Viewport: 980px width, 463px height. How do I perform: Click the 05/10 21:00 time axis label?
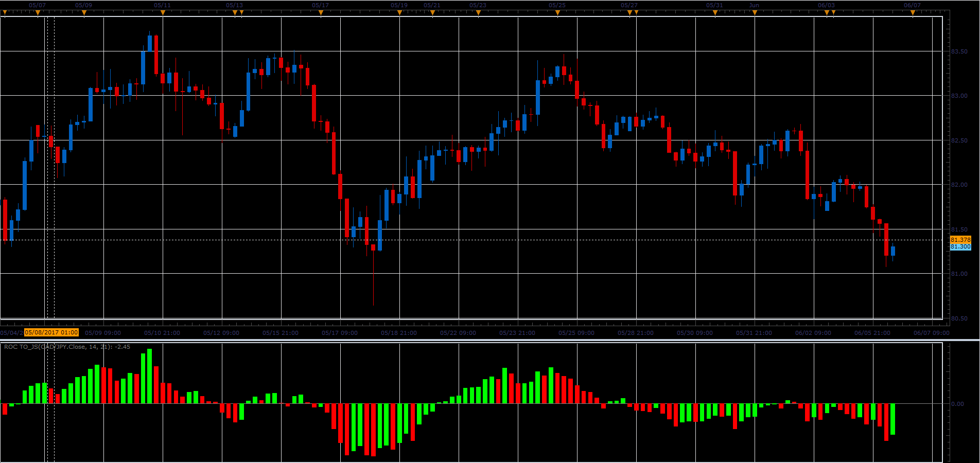point(162,333)
